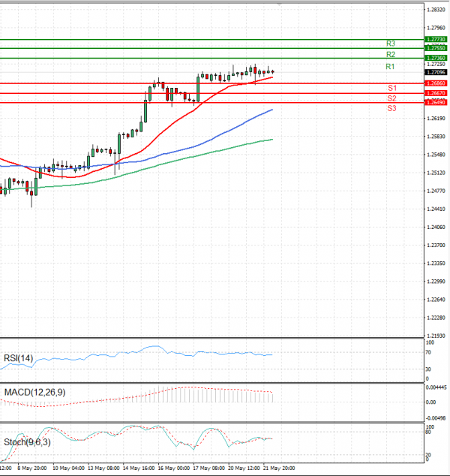This screenshot has width=450, height=476.
Task: Click the MACD(12,26,9) indicator label
Action: coord(34,393)
